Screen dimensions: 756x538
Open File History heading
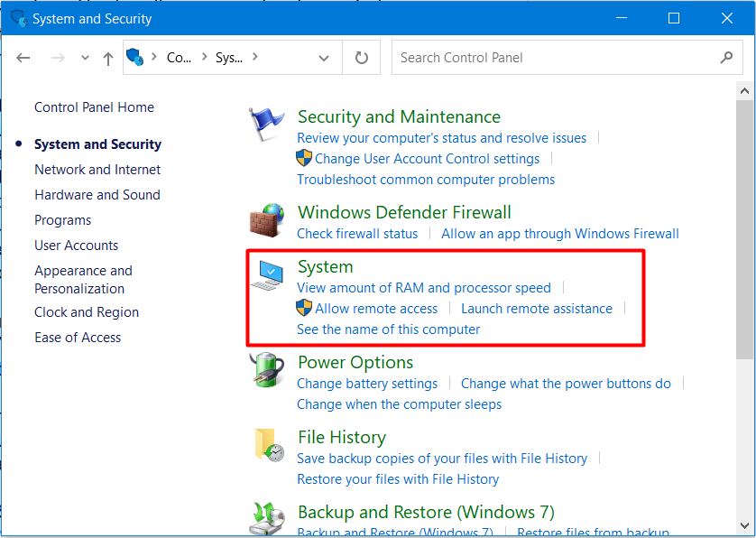point(342,437)
